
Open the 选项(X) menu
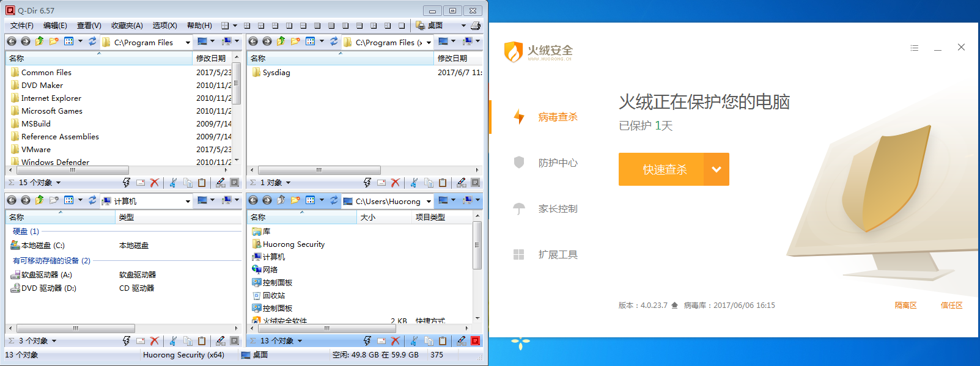coord(164,26)
